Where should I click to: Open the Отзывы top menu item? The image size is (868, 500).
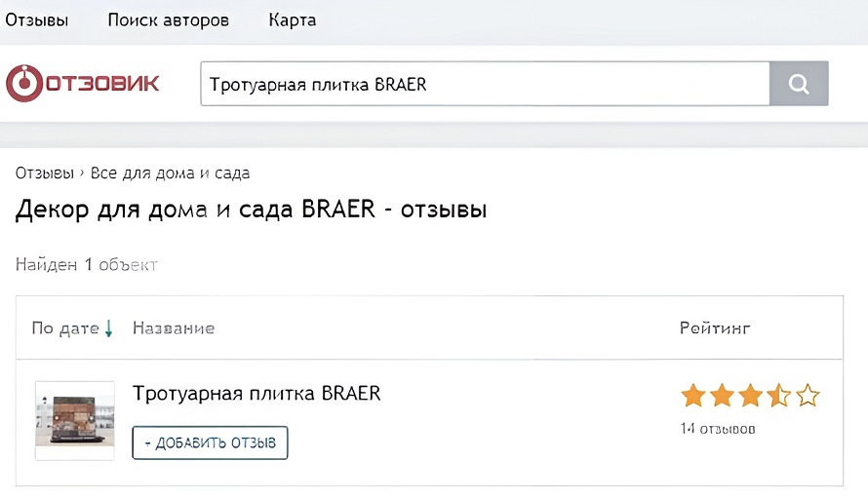36,20
